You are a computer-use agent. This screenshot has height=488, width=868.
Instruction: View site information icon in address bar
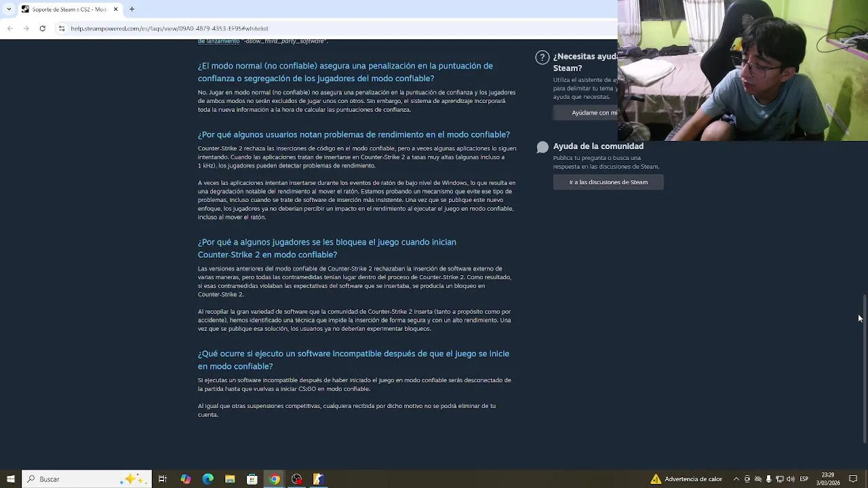click(x=62, y=28)
